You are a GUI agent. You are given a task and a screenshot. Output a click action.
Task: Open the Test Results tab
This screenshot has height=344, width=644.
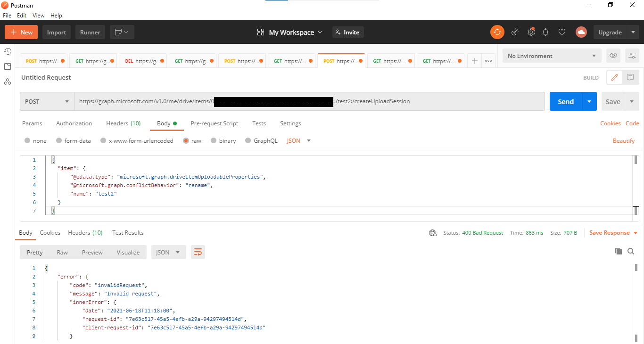tap(128, 233)
